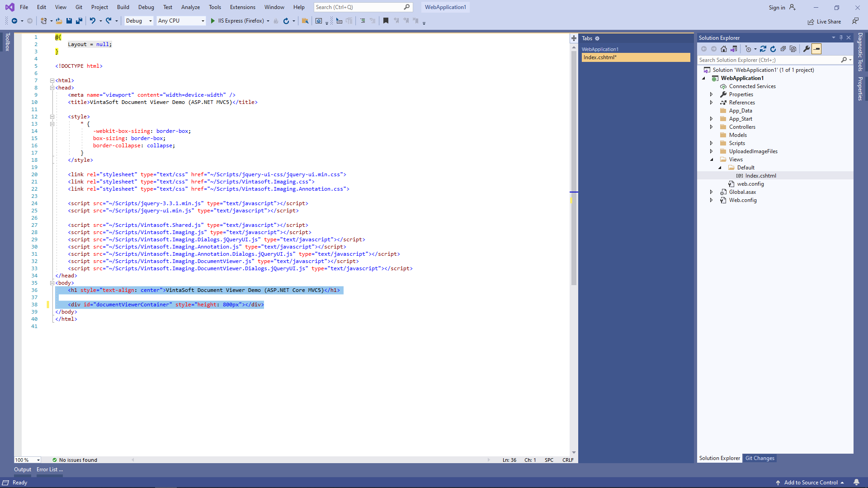Click Add to Source Control

[810, 483]
